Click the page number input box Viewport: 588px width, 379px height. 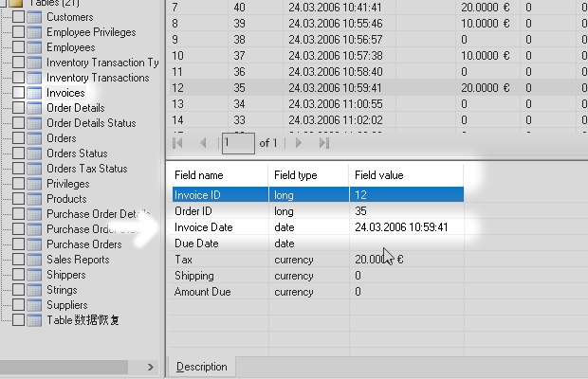[x=237, y=143]
